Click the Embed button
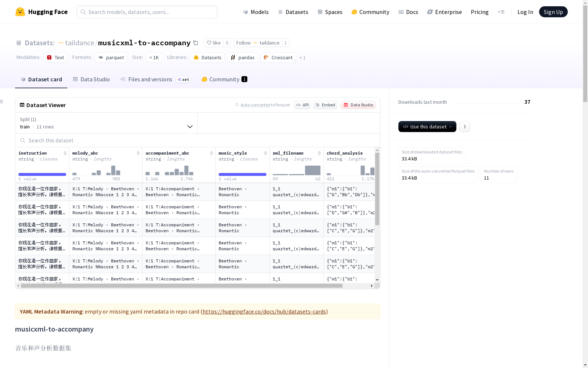 coord(325,105)
